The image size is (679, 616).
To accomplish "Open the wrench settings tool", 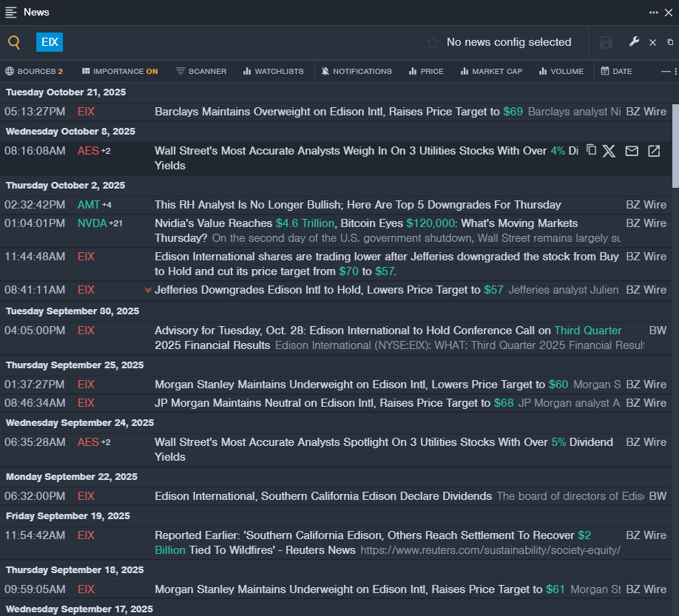I will point(634,42).
